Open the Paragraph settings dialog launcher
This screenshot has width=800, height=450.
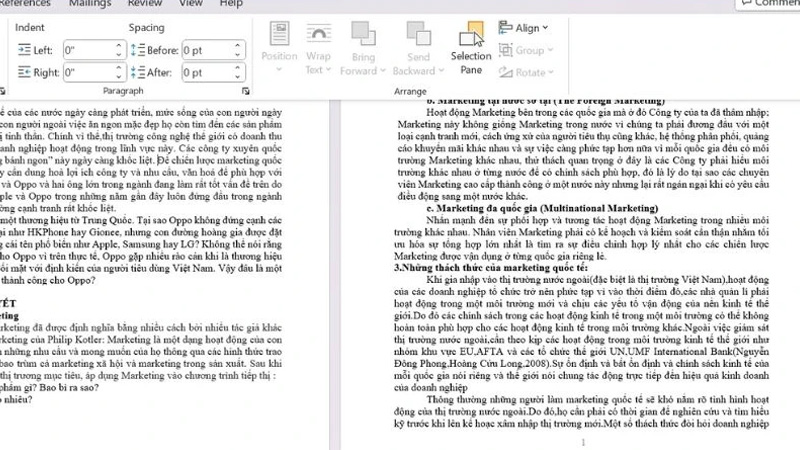click(246, 91)
